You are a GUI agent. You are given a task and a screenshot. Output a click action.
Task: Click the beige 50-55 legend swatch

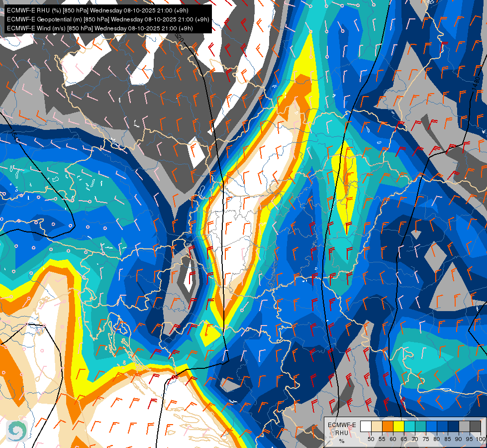pyautogui.click(x=377, y=426)
